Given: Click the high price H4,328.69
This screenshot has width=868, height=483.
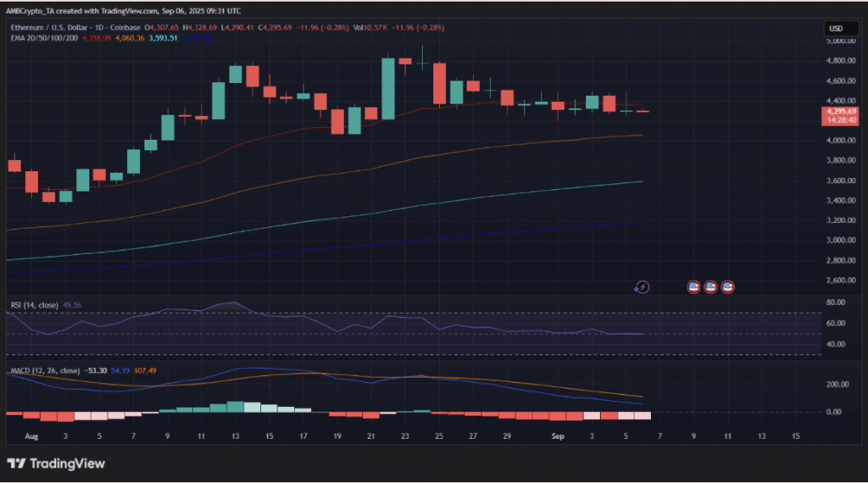Looking at the screenshot, I should click(200, 28).
